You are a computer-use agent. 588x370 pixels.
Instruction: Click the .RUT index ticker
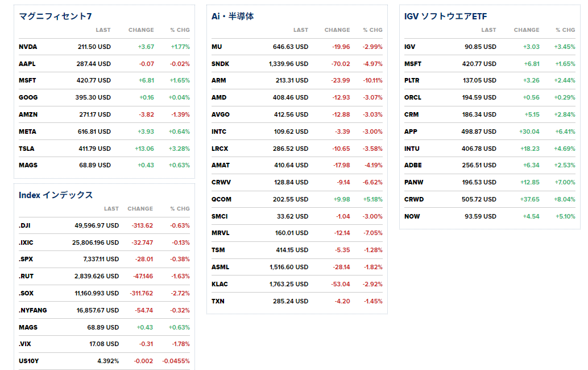tap(26, 276)
